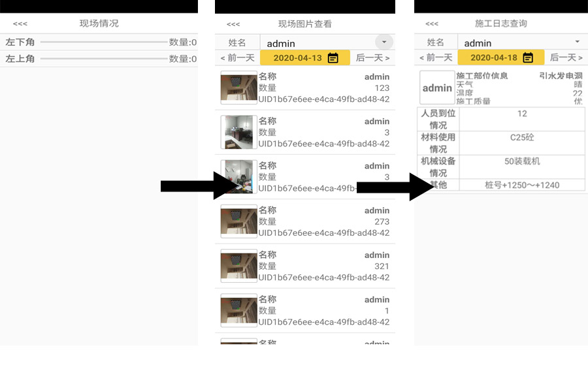The image size is (588, 392).
Task: Go to 前一天 in the 现场图片查看 screen
Action: coord(238,58)
